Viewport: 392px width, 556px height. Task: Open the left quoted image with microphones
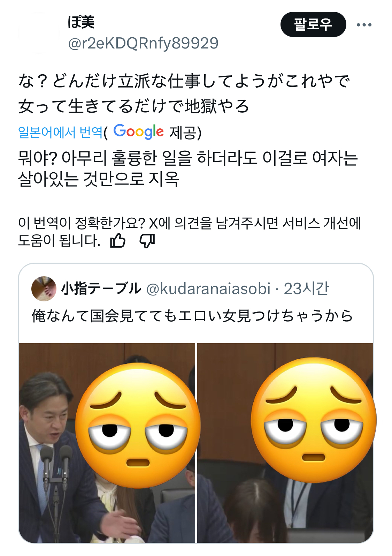[107, 443]
